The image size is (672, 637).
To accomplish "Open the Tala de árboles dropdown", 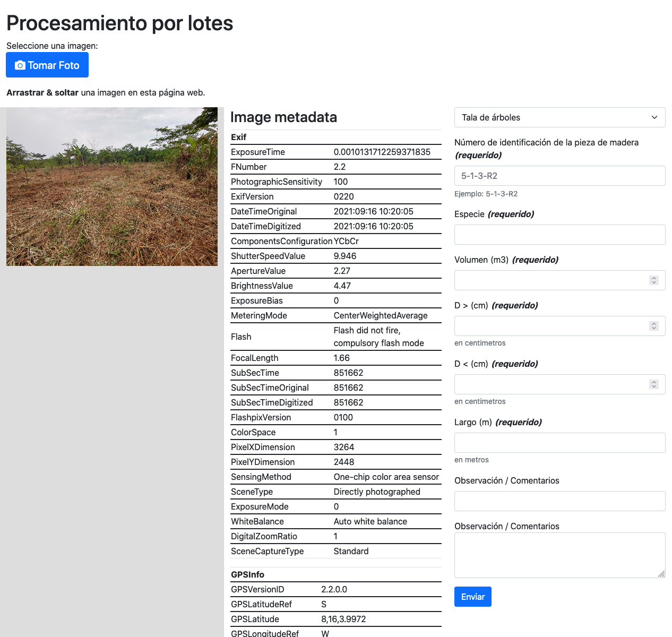I will pyautogui.click(x=559, y=117).
